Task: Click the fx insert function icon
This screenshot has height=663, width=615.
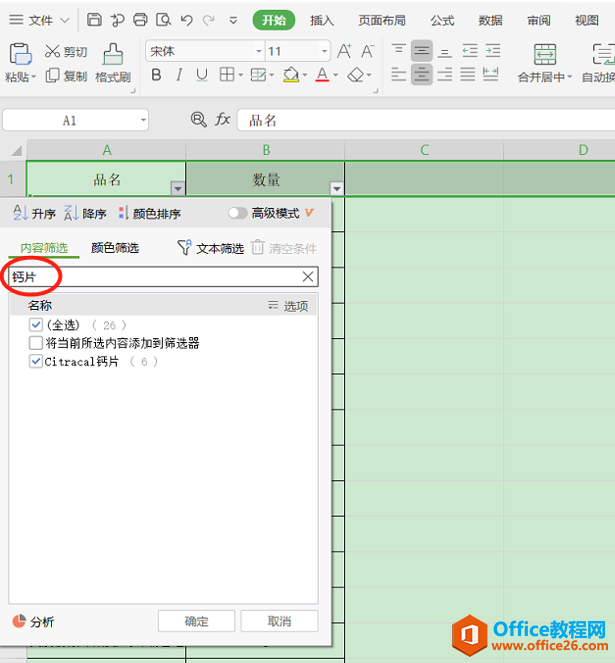Action: coord(222,119)
